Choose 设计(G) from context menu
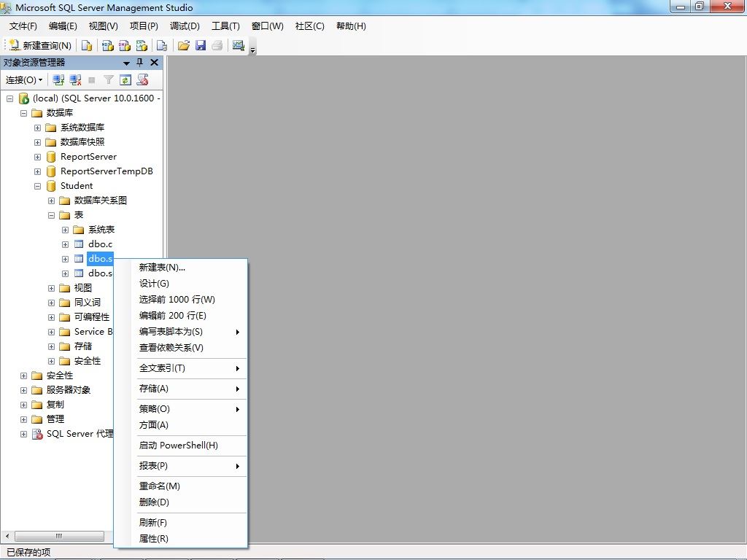The width and height of the screenshot is (747, 560). pos(189,284)
